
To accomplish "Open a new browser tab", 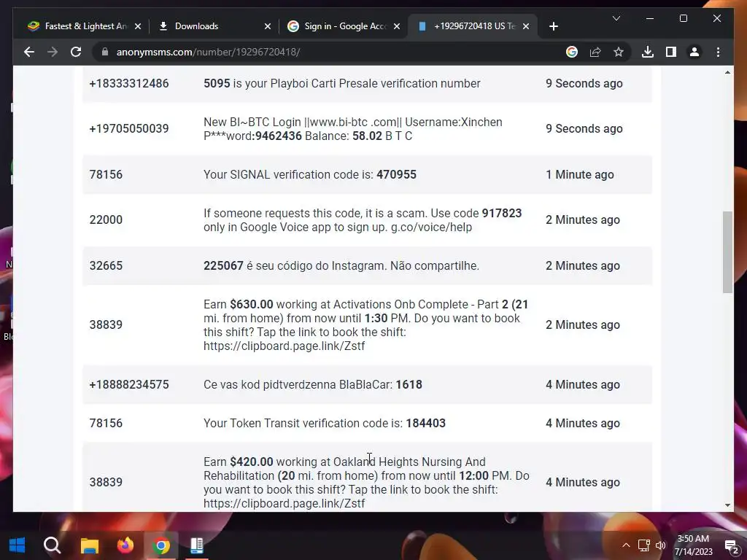I will tap(553, 26).
